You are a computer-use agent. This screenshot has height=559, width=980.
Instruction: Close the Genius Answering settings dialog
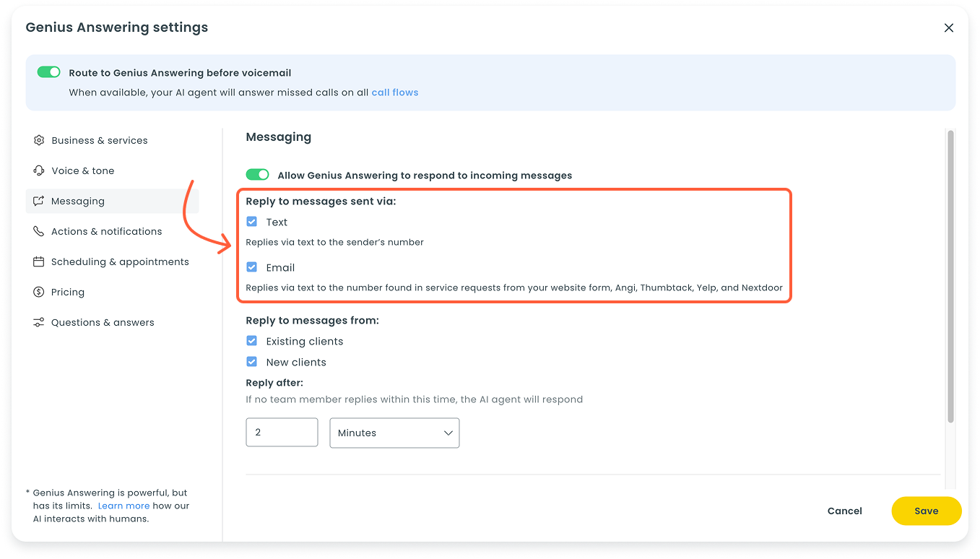[x=949, y=28]
